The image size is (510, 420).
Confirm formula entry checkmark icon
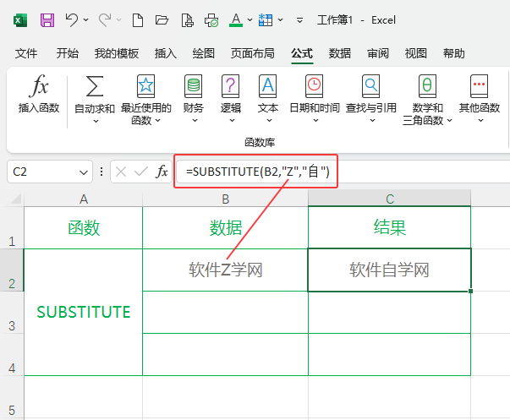point(141,172)
